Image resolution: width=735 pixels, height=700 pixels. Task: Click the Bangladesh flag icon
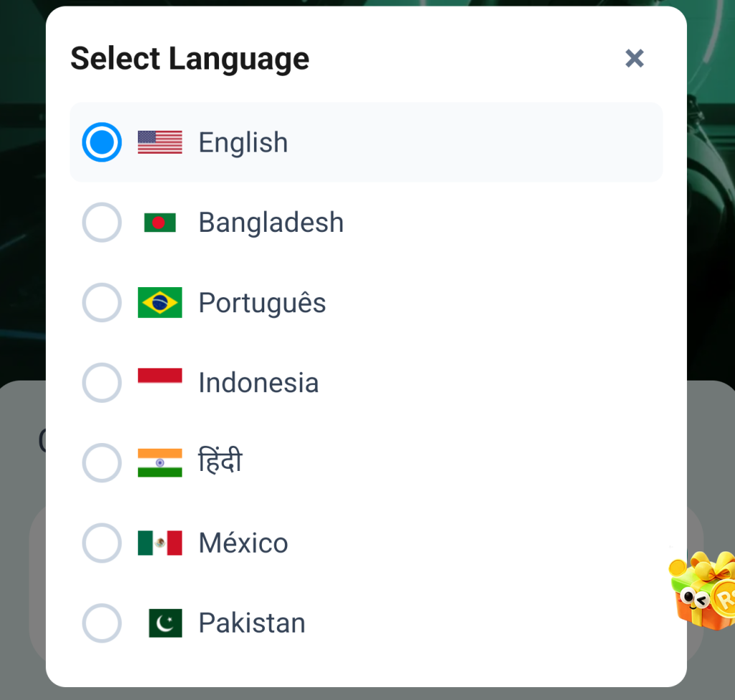[159, 223]
